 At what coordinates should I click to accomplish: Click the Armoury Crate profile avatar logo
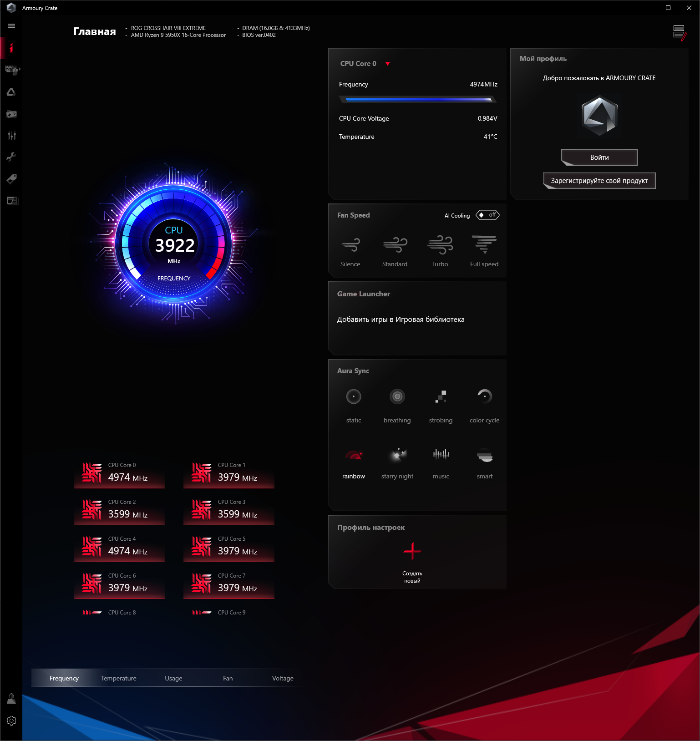pyautogui.click(x=599, y=116)
